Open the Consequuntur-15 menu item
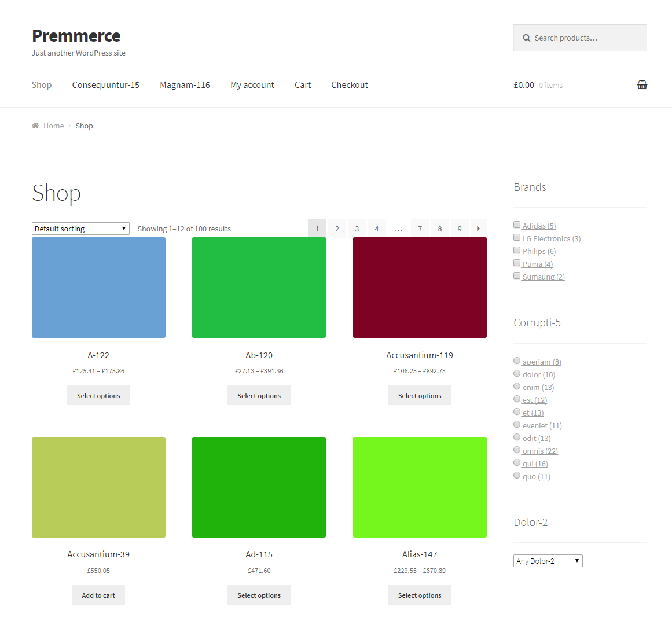This screenshot has width=672, height=625. coord(105,85)
